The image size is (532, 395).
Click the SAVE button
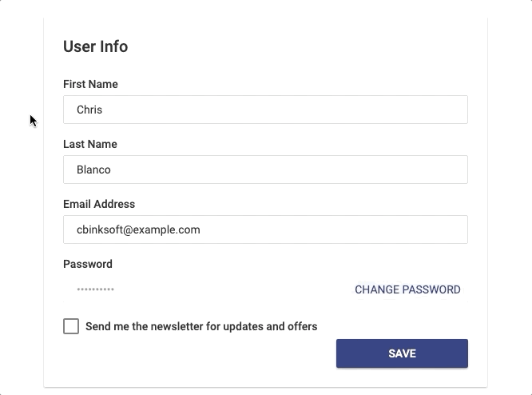tap(402, 353)
